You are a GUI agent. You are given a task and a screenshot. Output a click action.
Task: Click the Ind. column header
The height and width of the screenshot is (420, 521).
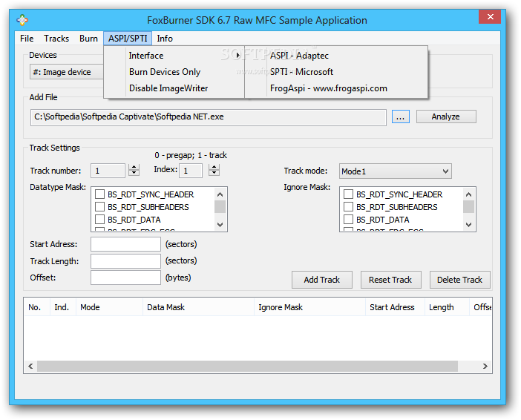point(63,307)
